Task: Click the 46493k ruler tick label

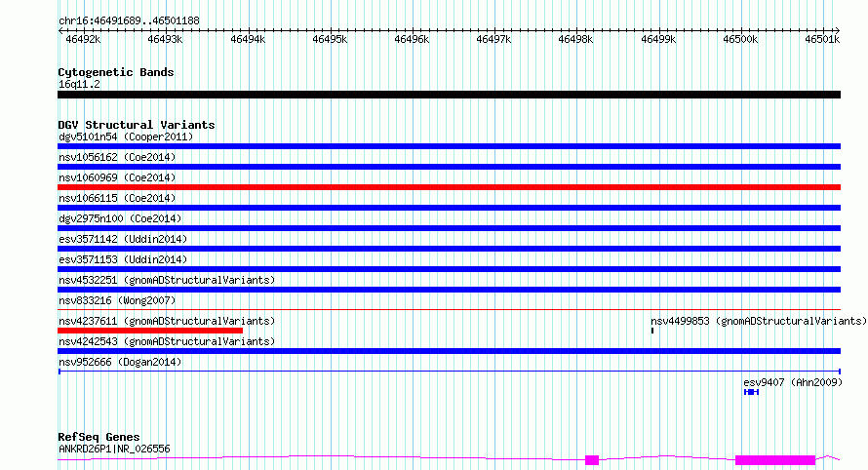Action: tap(165, 39)
